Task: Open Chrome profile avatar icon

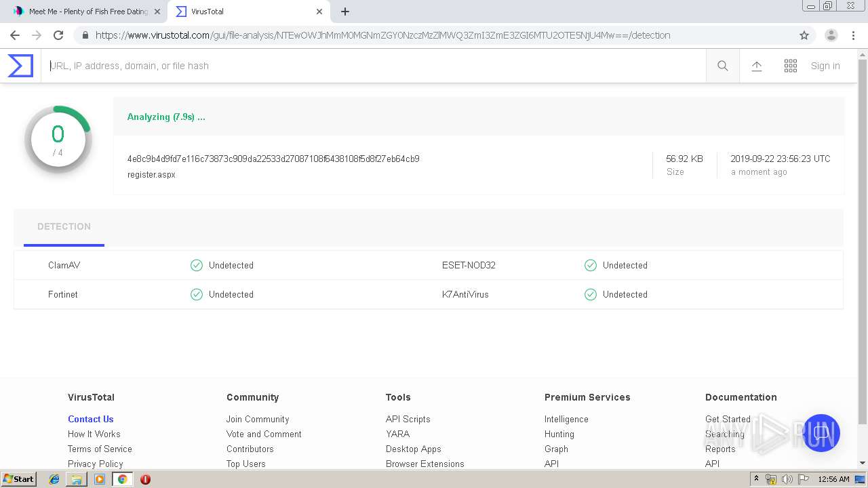Action: pos(831,35)
